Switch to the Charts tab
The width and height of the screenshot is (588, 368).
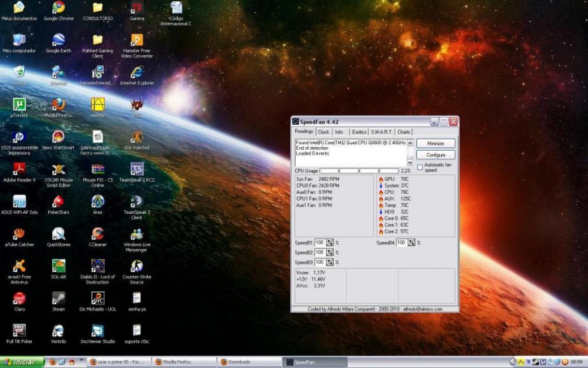coord(403,132)
